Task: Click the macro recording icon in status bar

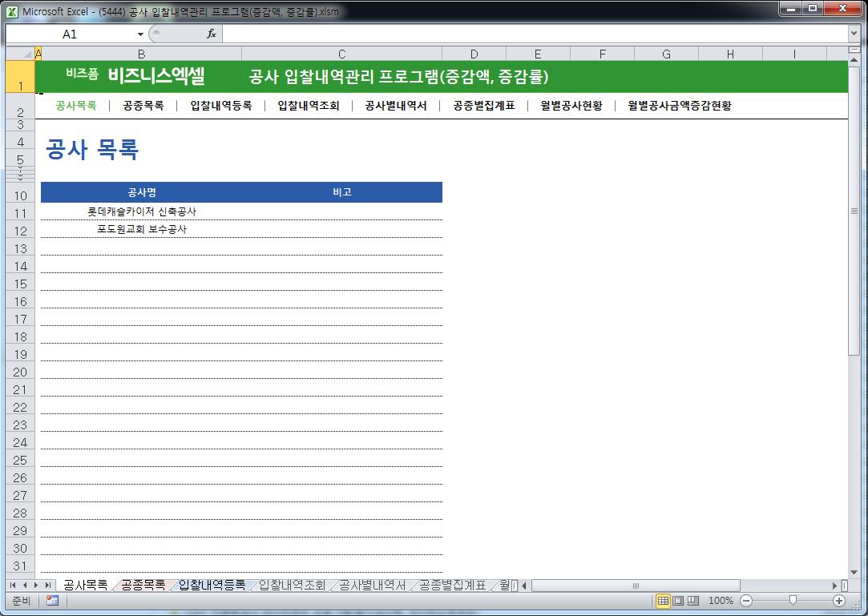Action: (x=53, y=601)
